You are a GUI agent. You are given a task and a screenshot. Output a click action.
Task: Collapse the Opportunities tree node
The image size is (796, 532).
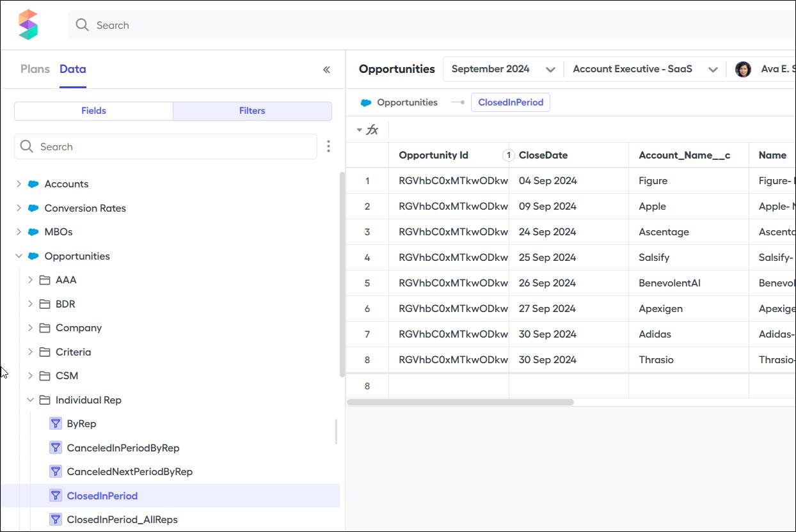click(19, 256)
